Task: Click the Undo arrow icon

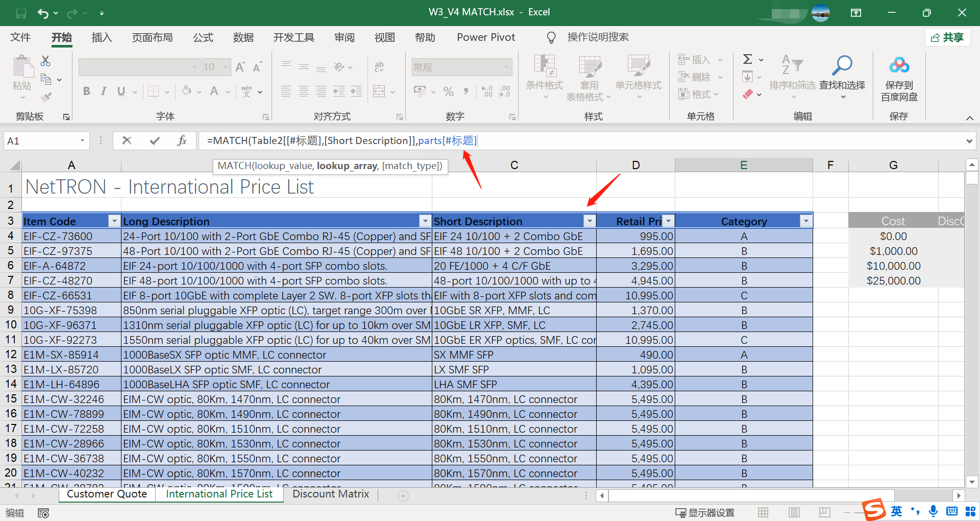Action: tap(43, 13)
